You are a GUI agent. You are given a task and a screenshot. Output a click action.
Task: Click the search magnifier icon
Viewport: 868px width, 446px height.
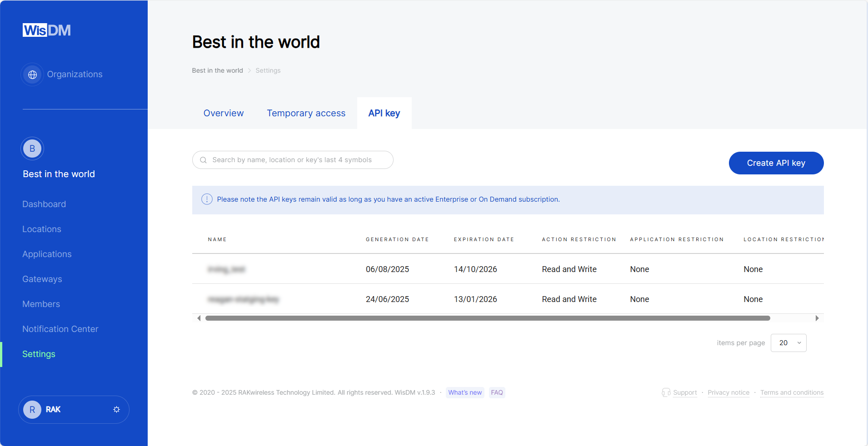click(203, 160)
